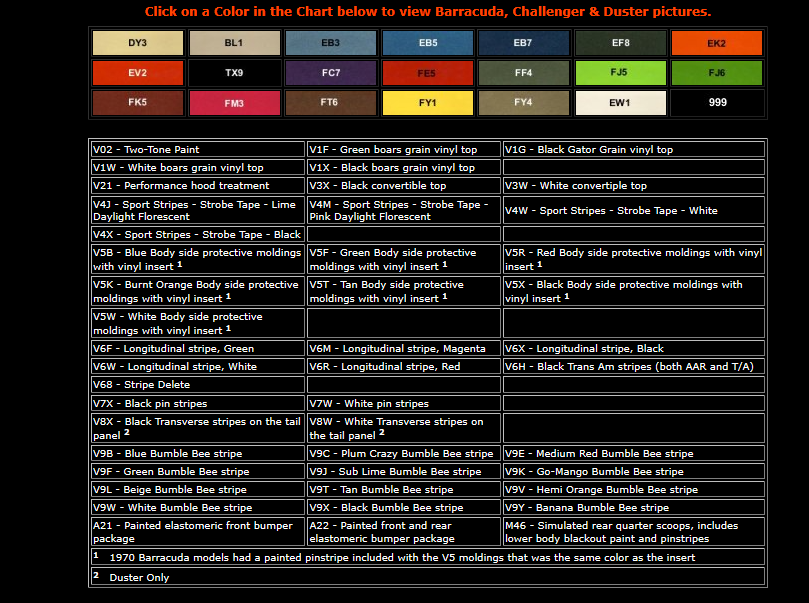Image resolution: width=809 pixels, height=603 pixels.
Task: Choose the FK5 brown color swatch
Action: pos(138,103)
